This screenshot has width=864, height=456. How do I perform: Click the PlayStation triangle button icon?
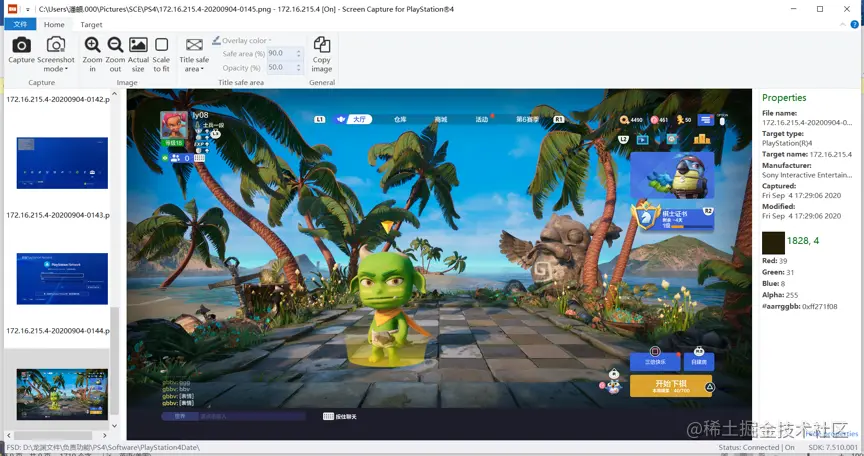tap(710, 387)
